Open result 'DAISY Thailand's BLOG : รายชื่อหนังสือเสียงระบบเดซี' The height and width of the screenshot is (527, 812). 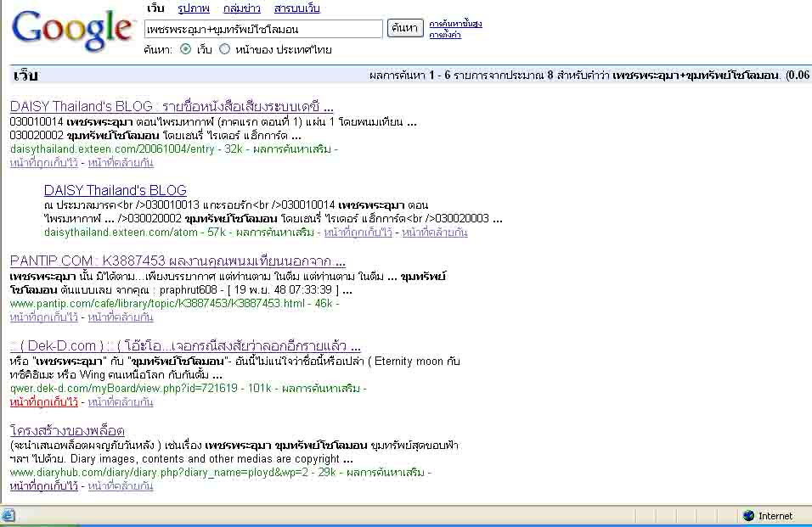pos(172,107)
